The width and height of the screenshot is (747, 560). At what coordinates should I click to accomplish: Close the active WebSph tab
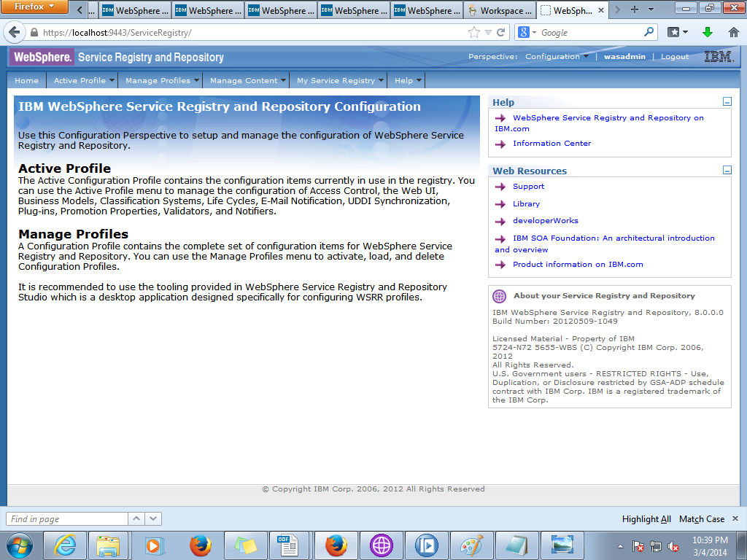pyautogui.click(x=601, y=10)
